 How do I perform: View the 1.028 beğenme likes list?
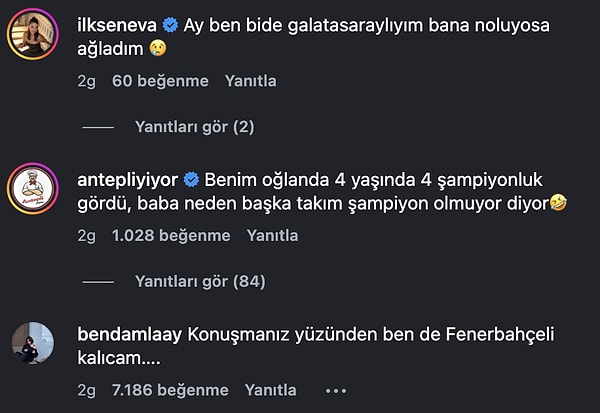tap(171, 236)
